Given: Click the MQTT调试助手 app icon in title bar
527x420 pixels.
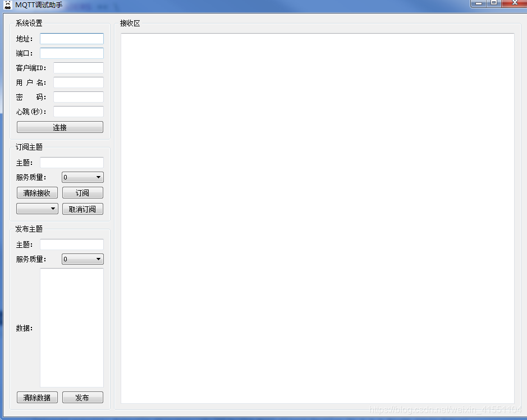Looking at the screenshot, I should (8, 4).
